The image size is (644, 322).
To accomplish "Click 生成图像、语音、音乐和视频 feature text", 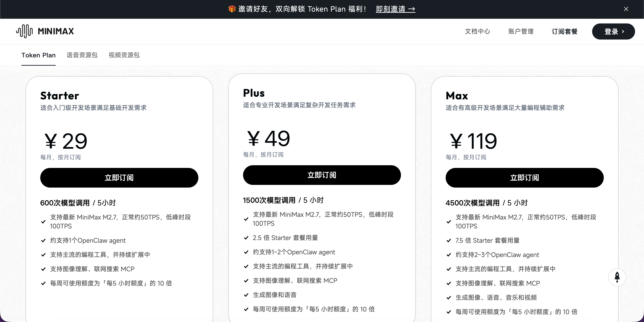I will pyautogui.click(x=496, y=297).
